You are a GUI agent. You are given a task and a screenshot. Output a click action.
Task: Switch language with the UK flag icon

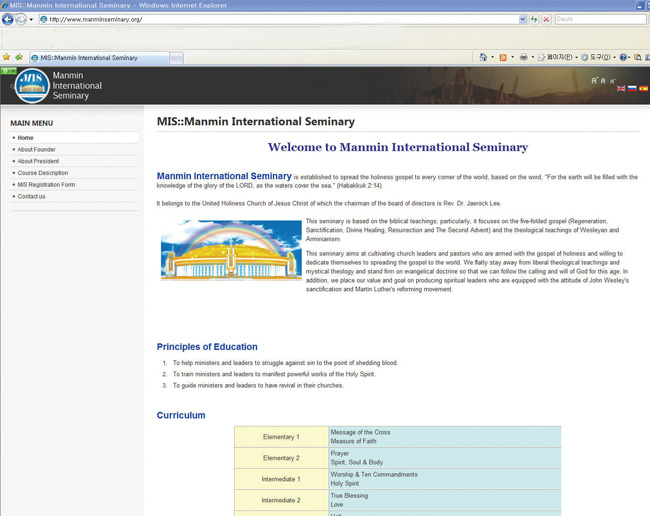pos(621,89)
